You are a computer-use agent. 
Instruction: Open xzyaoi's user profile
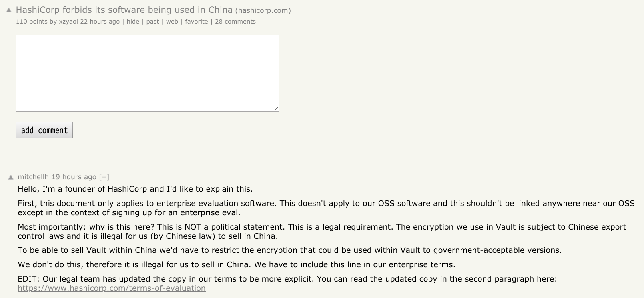[68, 22]
